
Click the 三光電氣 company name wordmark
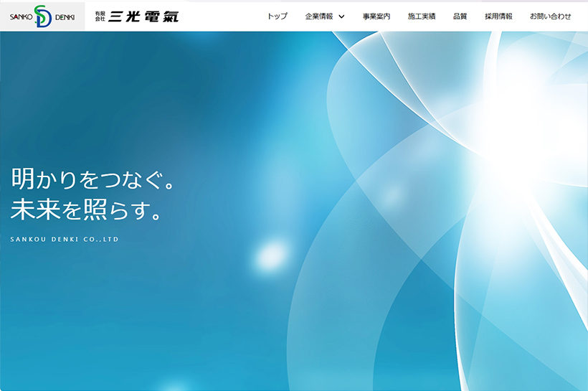[143, 16]
